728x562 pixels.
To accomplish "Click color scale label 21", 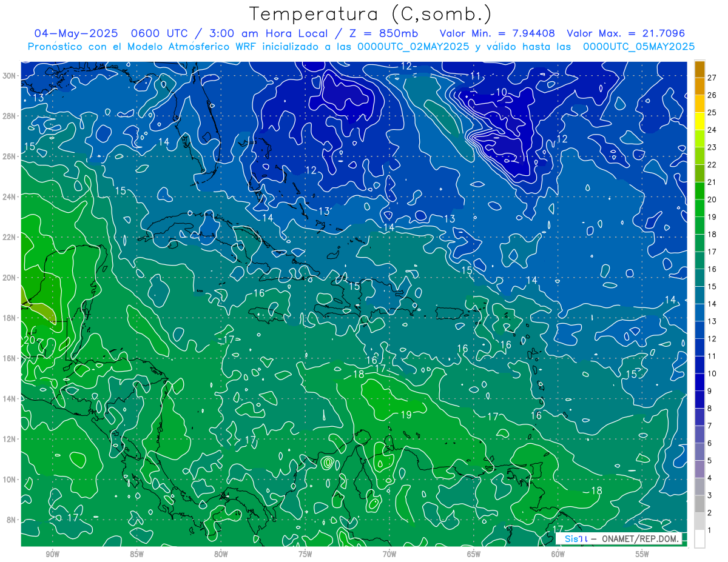I will coord(712,182).
